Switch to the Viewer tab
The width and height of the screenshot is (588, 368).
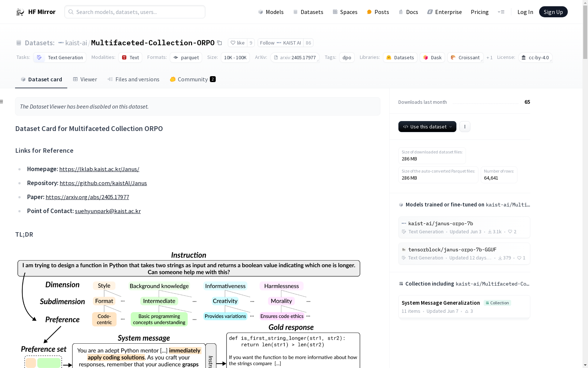point(85,79)
